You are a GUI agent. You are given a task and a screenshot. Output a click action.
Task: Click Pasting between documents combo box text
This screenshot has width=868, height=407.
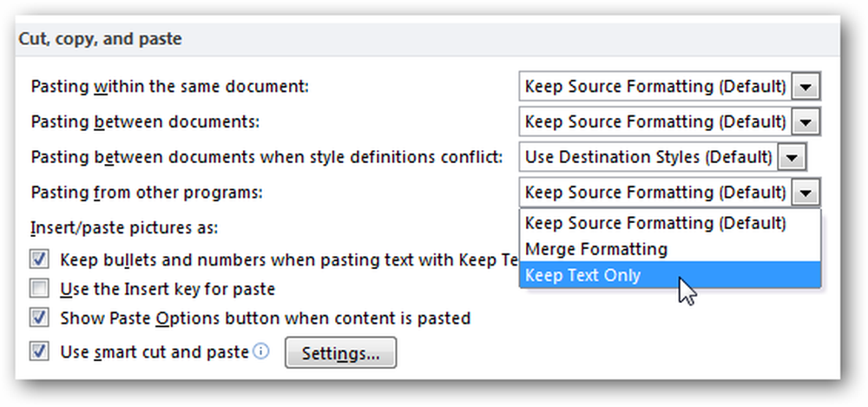(x=655, y=121)
